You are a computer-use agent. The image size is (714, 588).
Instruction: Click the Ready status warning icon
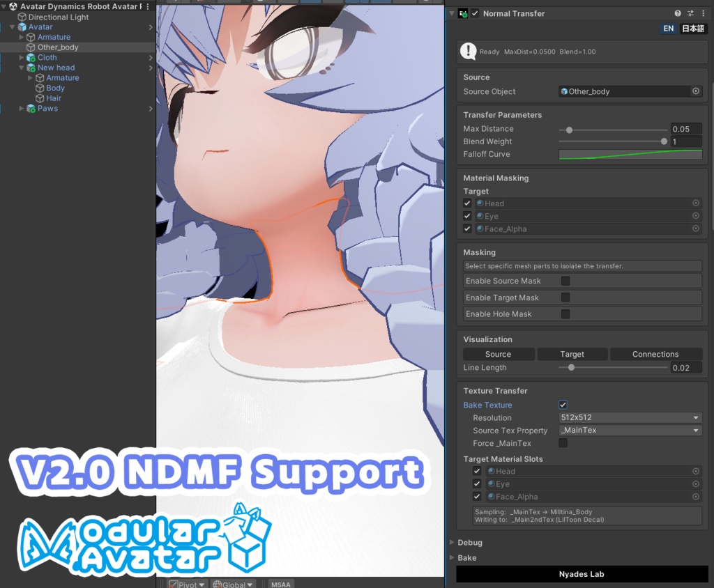[468, 51]
